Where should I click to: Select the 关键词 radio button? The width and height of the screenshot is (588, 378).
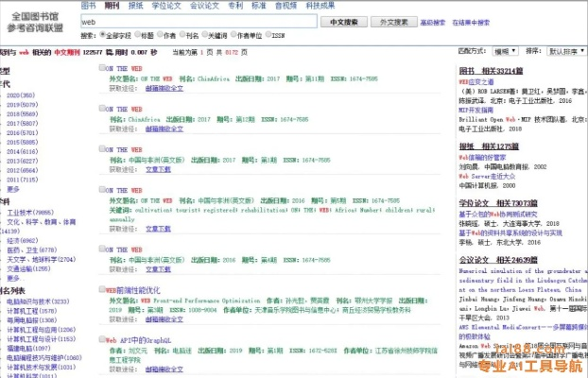205,34
